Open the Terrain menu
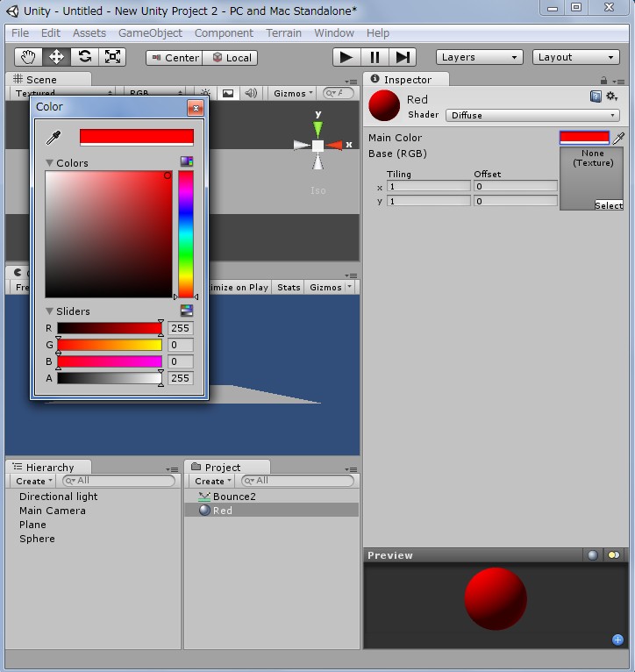The width and height of the screenshot is (635, 672). [283, 33]
